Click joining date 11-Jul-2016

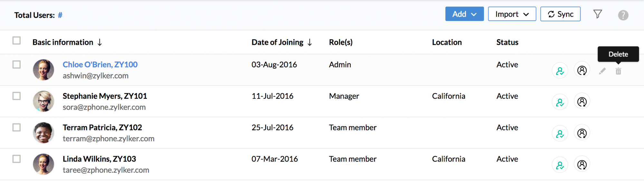point(272,96)
